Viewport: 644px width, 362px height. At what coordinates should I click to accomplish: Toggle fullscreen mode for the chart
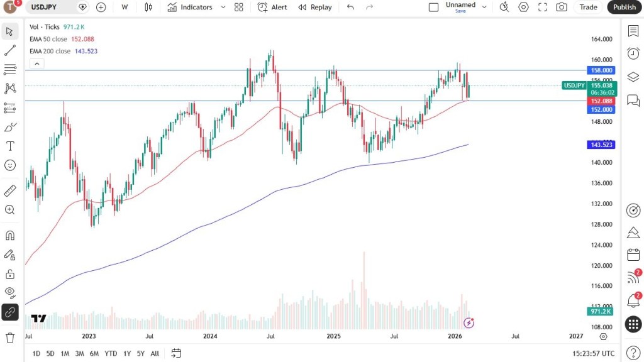543,8
